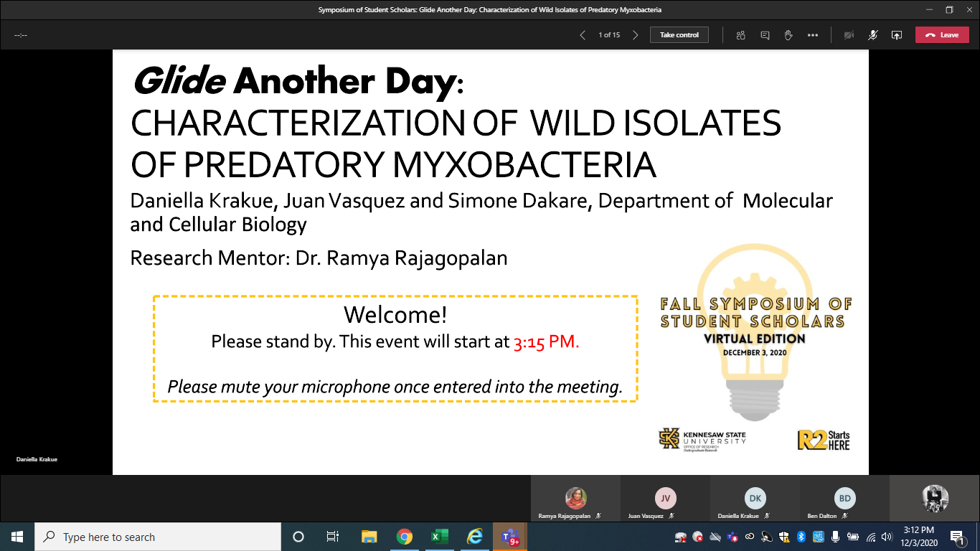Click the Type here to search box
The image size is (980, 551).
pos(158,537)
